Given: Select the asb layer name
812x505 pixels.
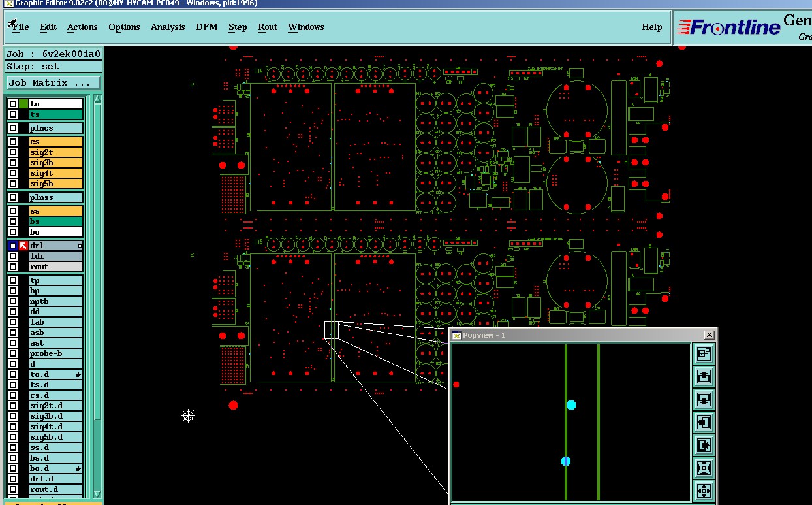Looking at the screenshot, I should [x=56, y=333].
